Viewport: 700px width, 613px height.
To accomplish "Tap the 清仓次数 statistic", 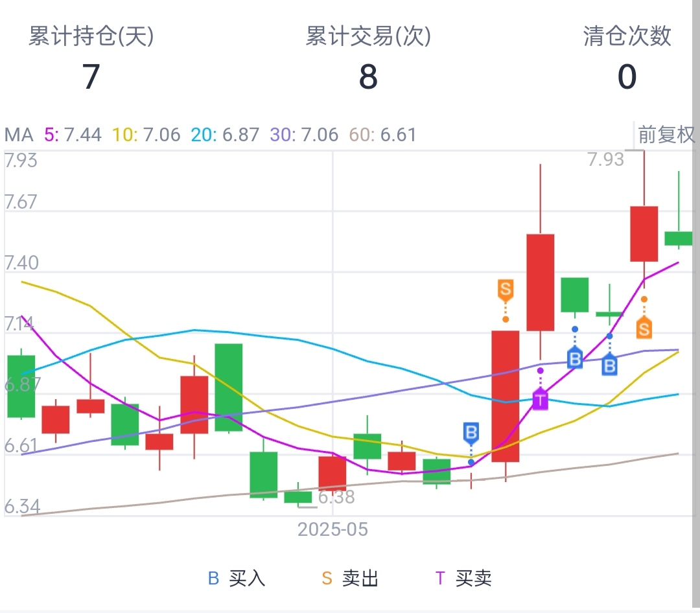I will [627, 58].
